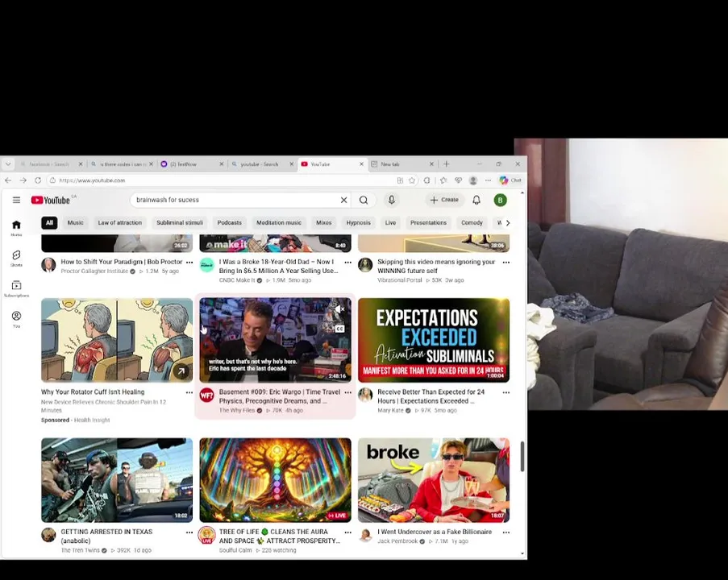
Task: Select the Comedy filter chip
Action: pyautogui.click(x=472, y=222)
